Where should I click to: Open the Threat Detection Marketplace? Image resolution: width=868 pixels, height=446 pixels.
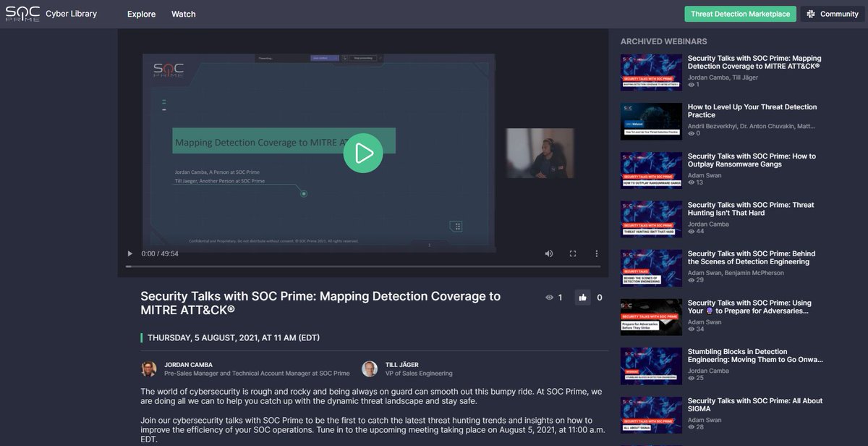(740, 13)
